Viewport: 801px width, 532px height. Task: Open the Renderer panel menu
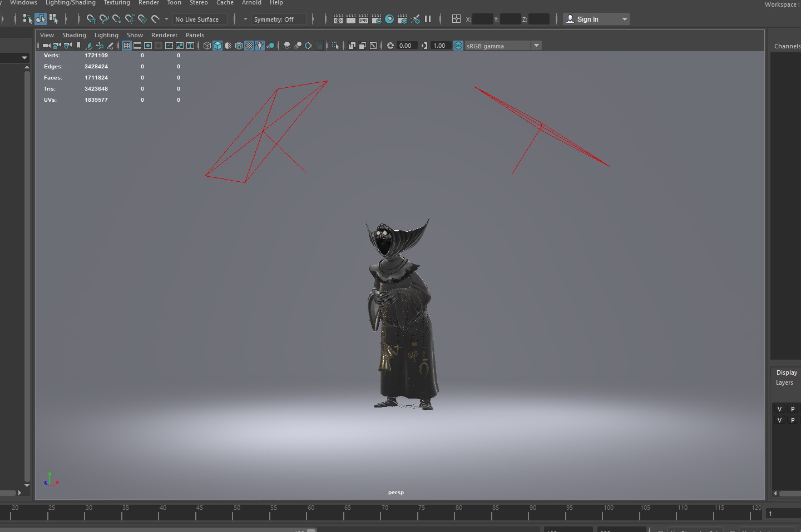point(164,35)
